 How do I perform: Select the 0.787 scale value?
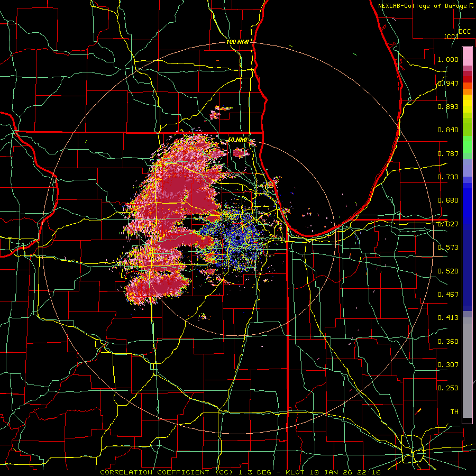point(448,153)
